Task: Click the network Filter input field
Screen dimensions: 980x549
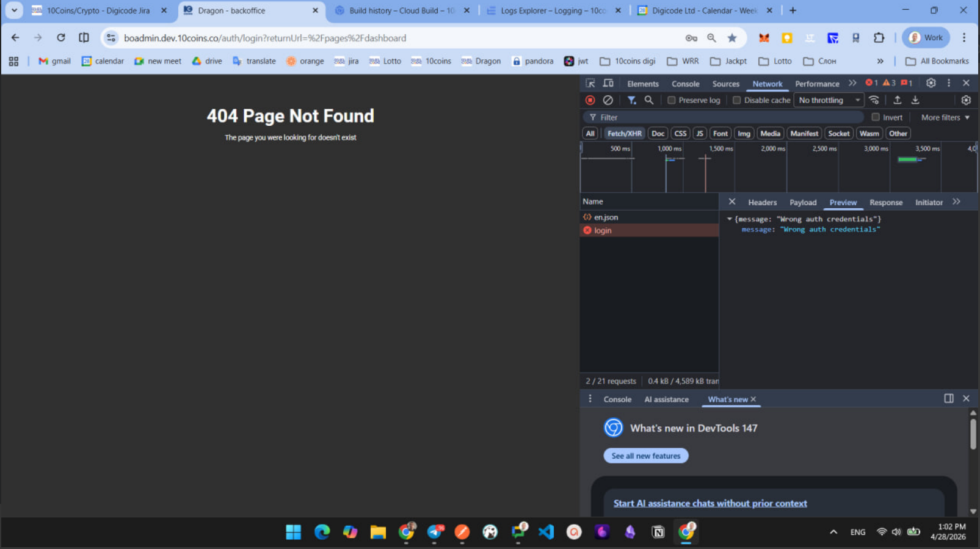Action: point(723,117)
